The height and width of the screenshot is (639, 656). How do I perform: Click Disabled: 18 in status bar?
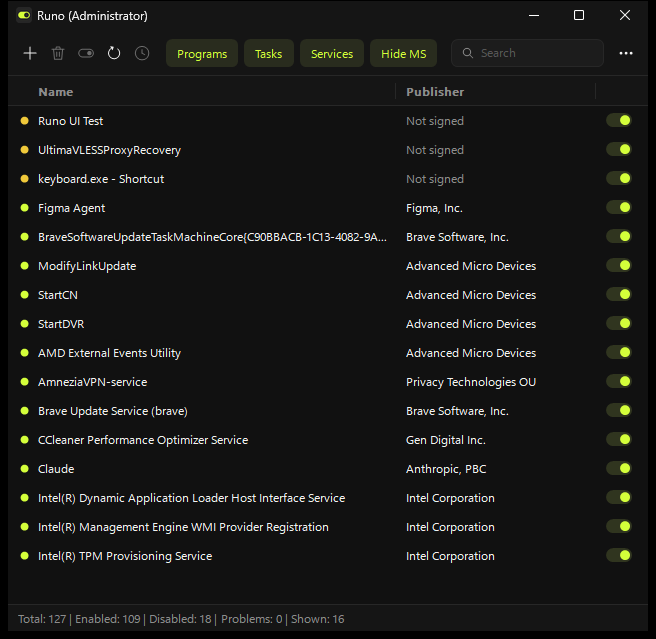click(x=180, y=619)
